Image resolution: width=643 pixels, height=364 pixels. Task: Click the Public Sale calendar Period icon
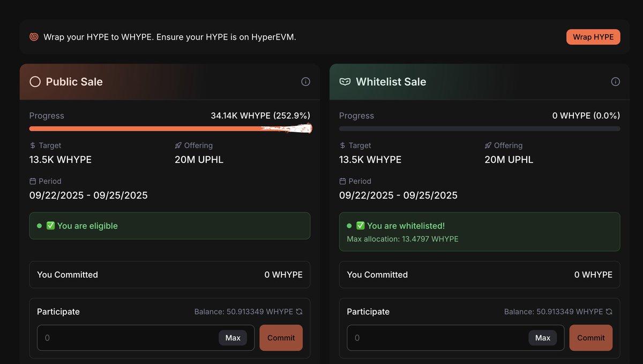point(33,181)
